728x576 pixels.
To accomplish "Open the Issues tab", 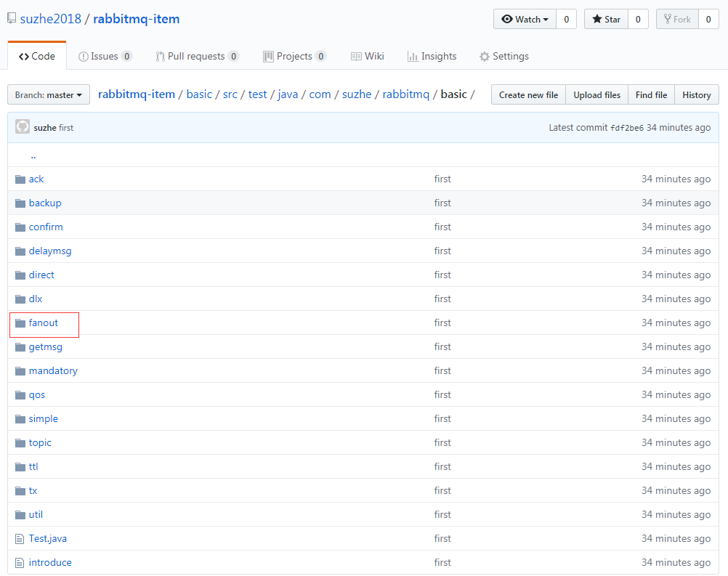I will coord(105,56).
